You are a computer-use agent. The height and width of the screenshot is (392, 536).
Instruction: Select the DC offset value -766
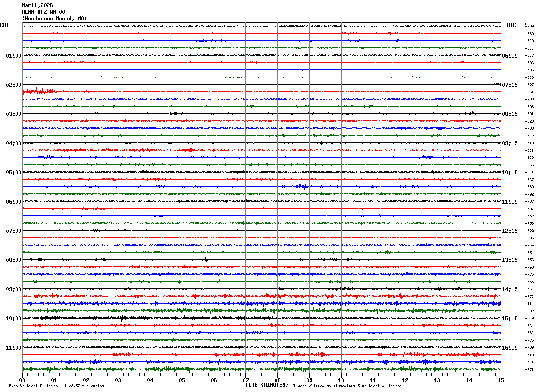(529, 165)
